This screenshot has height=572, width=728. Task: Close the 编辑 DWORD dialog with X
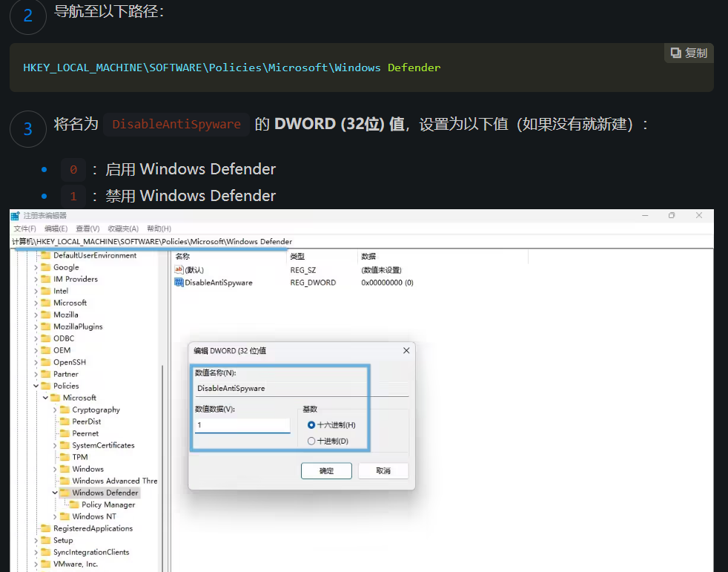(x=406, y=350)
